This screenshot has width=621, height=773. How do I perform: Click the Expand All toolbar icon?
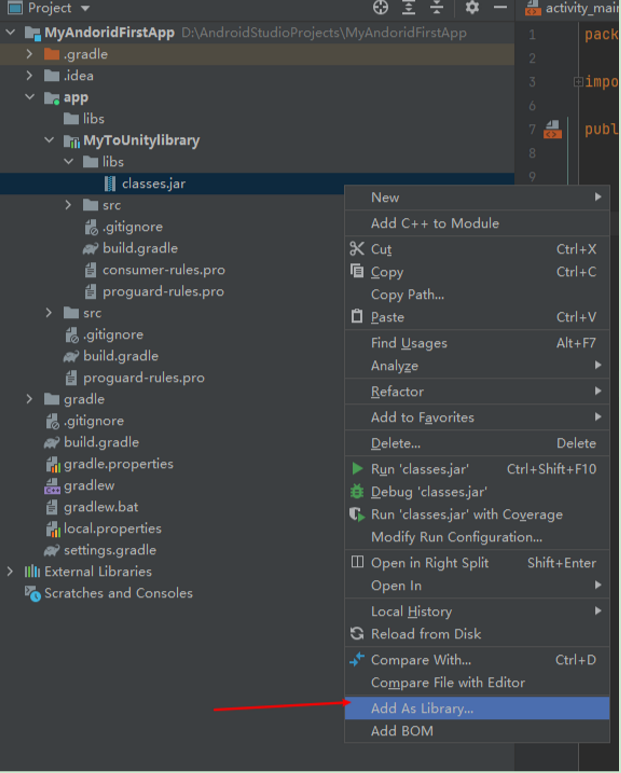coord(409,7)
